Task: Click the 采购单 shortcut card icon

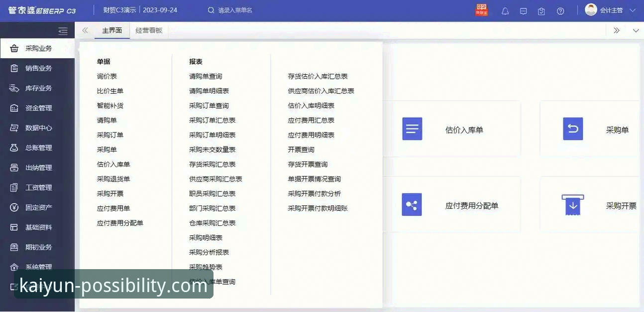Action: 573,129
